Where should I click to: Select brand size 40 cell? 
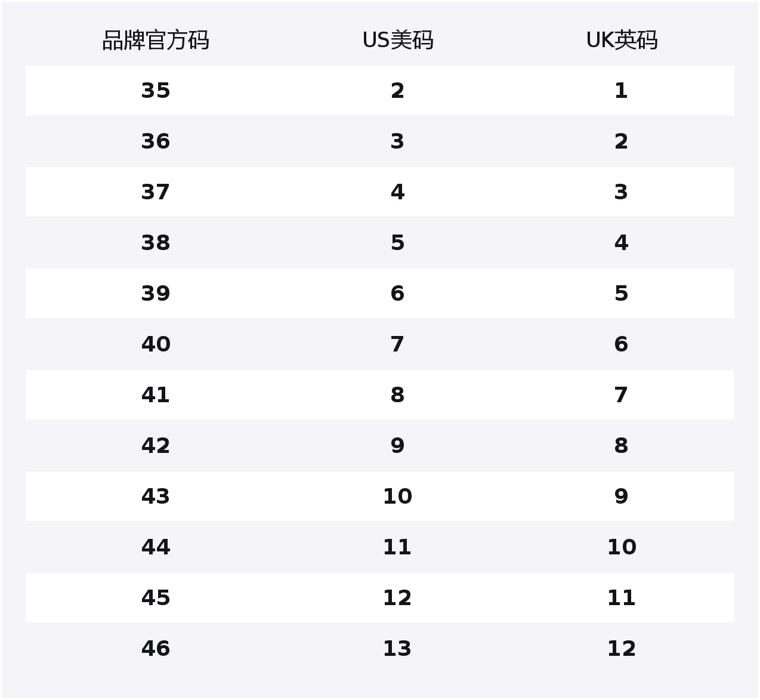(x=156, y=344)
